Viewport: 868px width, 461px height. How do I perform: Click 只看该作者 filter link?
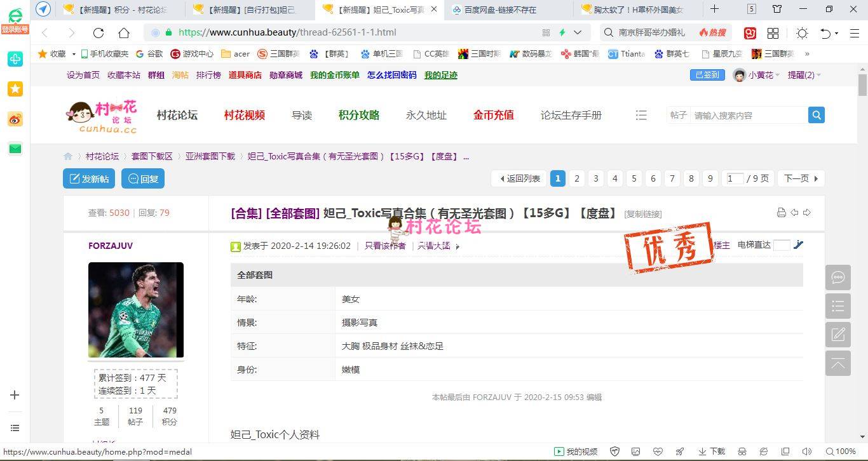click(385, 246)
